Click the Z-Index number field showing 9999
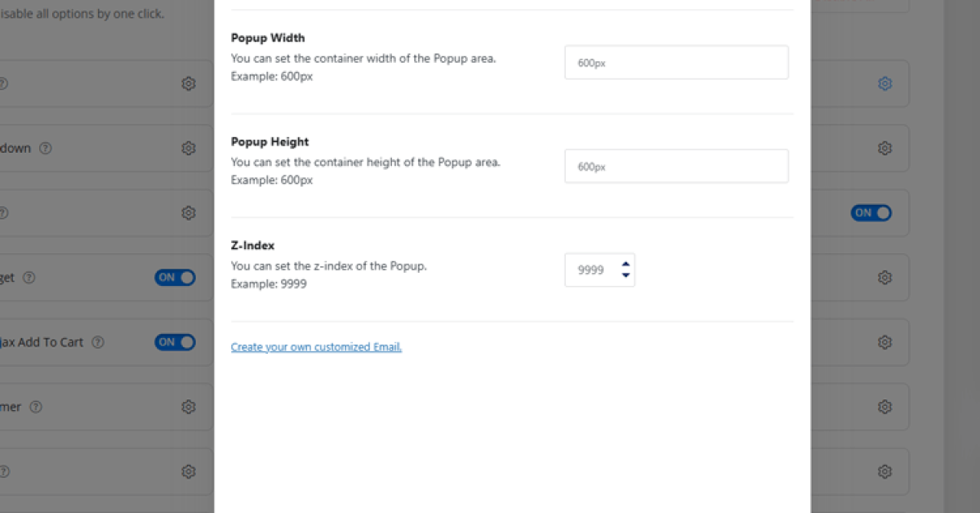This screenshot has height=513, width=980. point(595,270)
